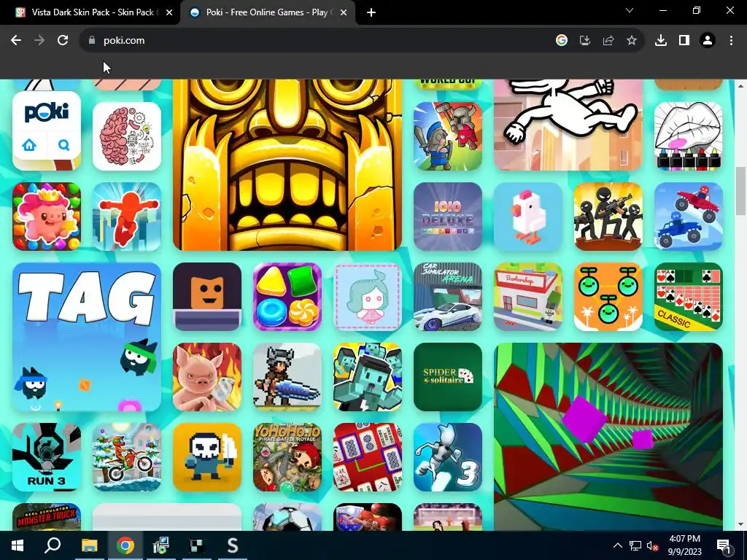Play YoHoHo.io pirate battle royale
This screenshot has height=560, width=747.
(287, 457)
